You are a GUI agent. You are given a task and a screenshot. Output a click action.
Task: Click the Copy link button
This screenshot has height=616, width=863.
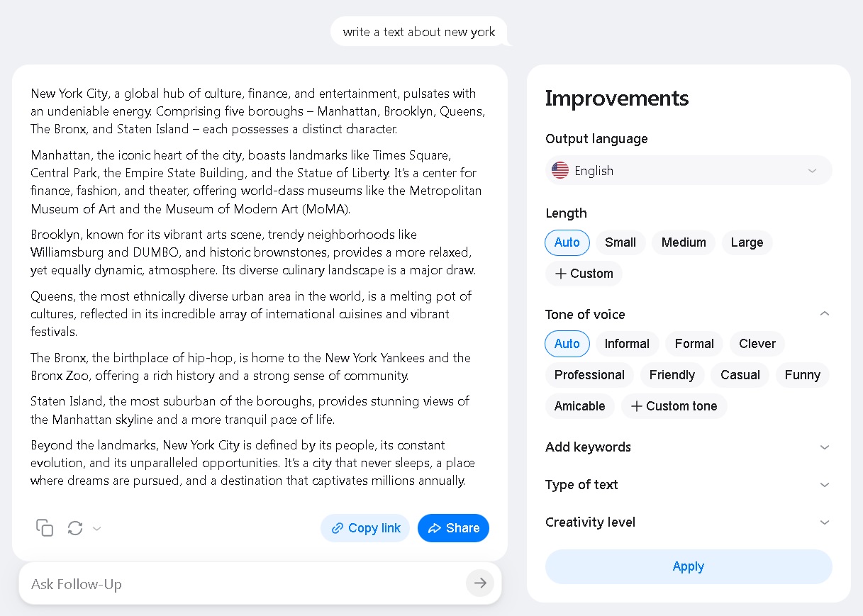click(365, 528)
